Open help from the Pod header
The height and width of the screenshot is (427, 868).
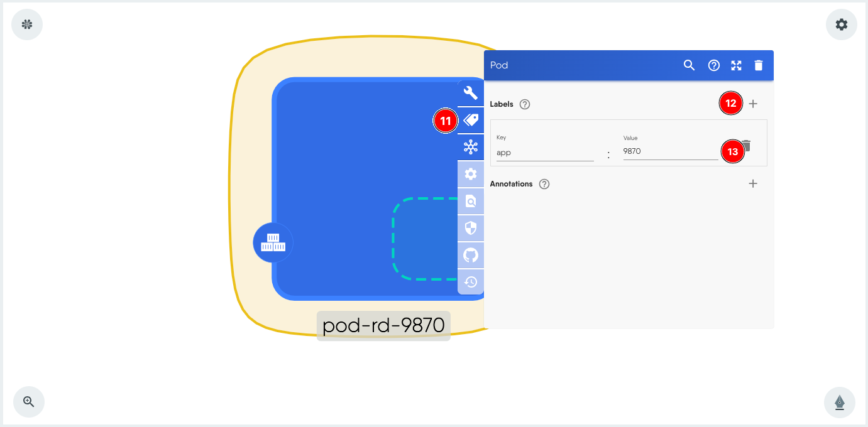(713, 65)
